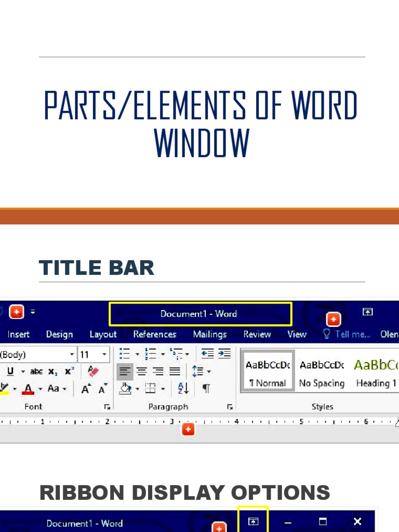Screen dimensions: 399x532
Task: Apply the Normal style
Action: [x=268, y=371]
